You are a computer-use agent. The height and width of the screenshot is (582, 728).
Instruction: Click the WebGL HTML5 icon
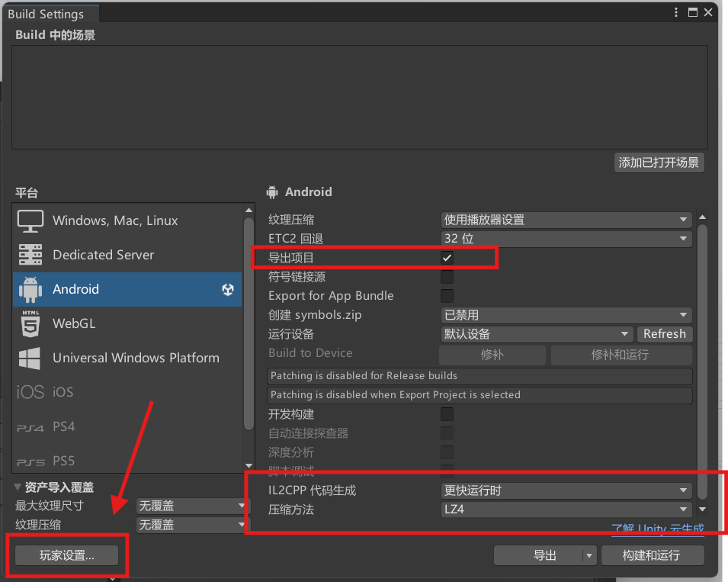(30, 323)
